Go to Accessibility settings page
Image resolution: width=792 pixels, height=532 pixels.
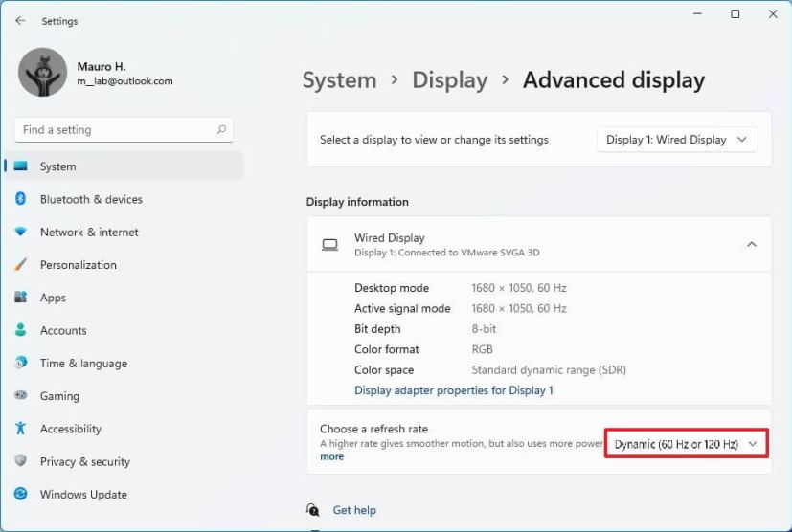70,430
